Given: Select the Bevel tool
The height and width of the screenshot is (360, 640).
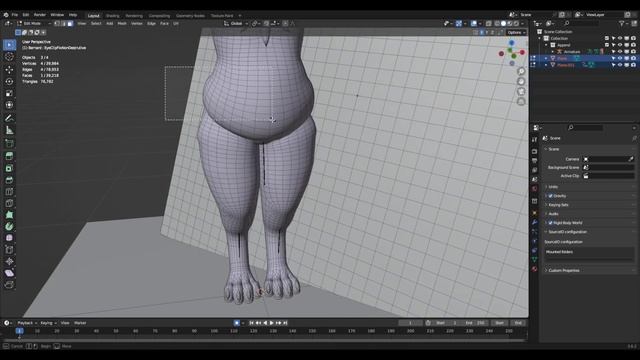Looking at the screenshot, I should click(x=9, y=180).
